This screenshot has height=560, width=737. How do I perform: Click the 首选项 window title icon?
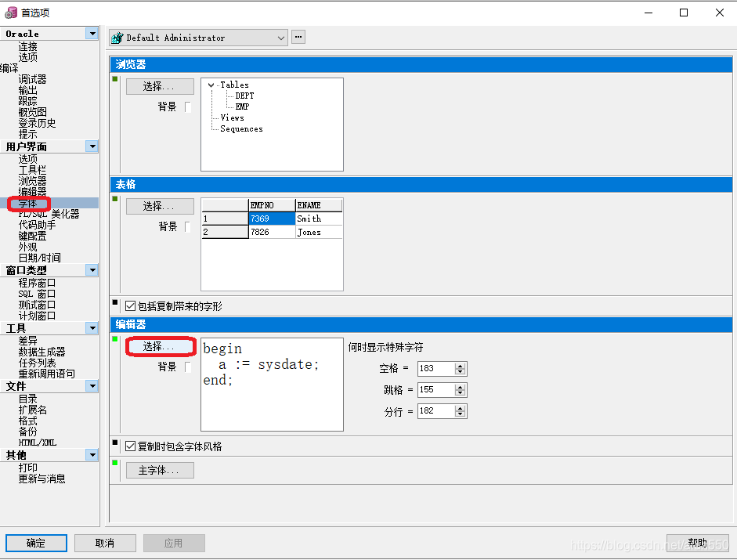10,13
